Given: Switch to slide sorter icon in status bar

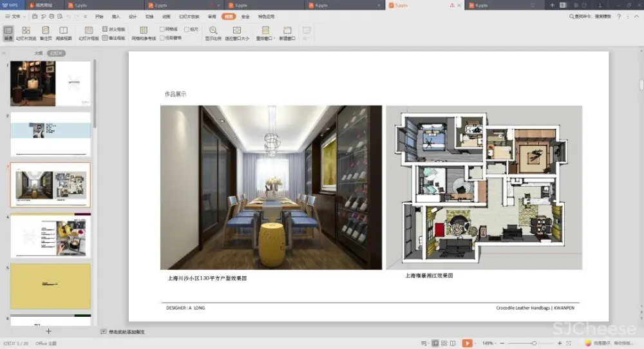Looking at the screenshot, I should click(444, 343).
